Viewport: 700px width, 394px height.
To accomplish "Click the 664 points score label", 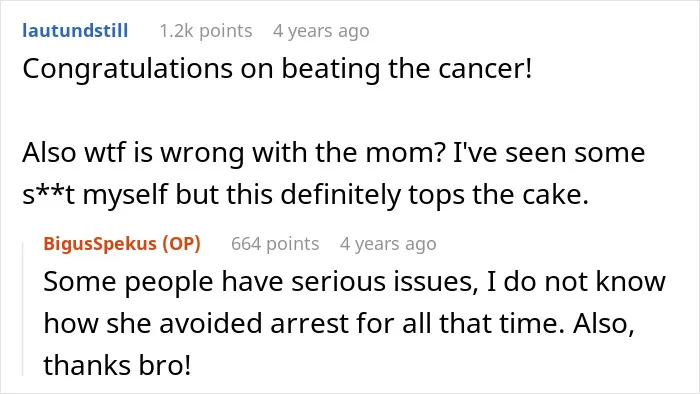I will [275, 244].
